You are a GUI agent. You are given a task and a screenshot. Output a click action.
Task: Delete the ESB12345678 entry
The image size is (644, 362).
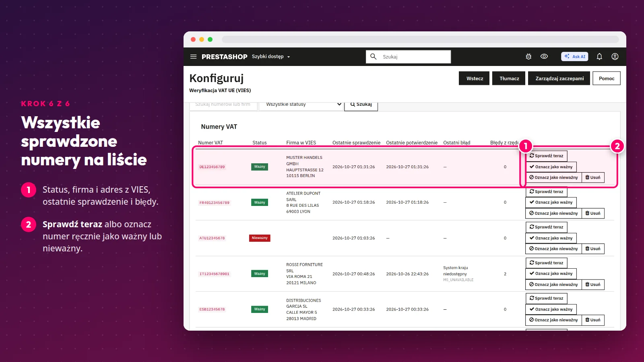(593, 320)
